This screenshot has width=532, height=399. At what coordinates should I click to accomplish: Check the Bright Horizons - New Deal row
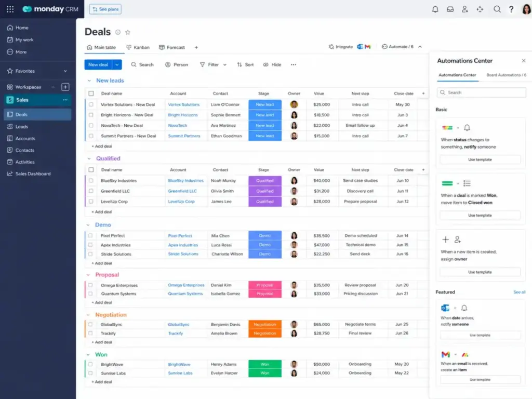click(91, 115)
